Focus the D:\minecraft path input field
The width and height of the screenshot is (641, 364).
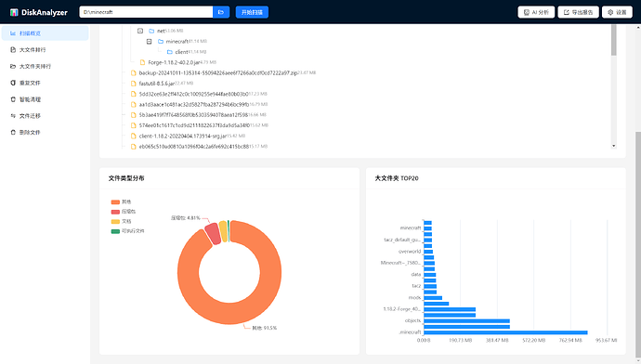(147, 12)
